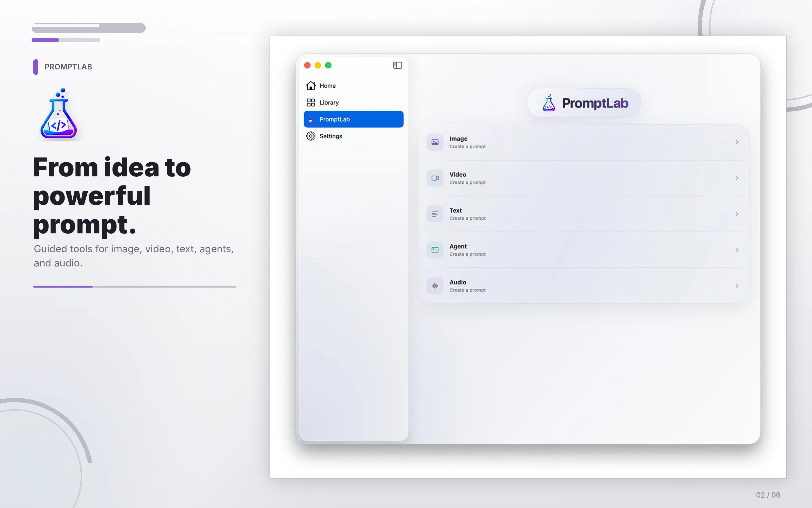Go to Home in sidebar
This screenshot has height=508, width=812.
[x=354, y=86]
